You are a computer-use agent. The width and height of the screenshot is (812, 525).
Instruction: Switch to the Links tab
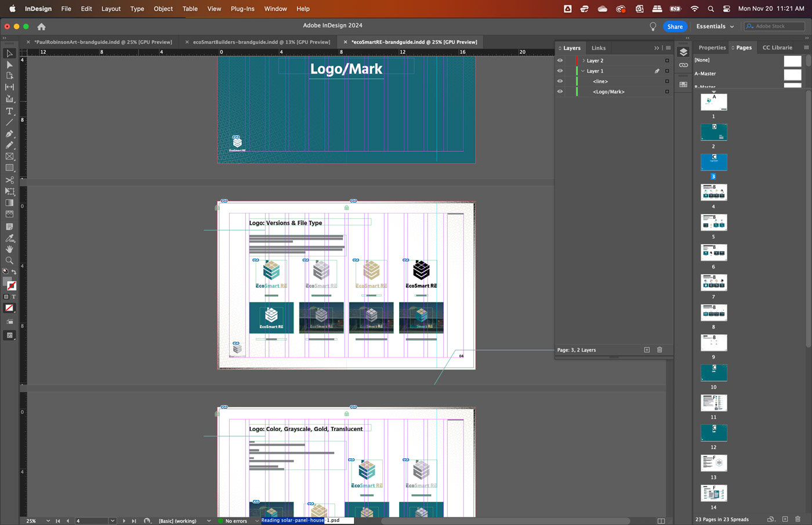(599, 48)
